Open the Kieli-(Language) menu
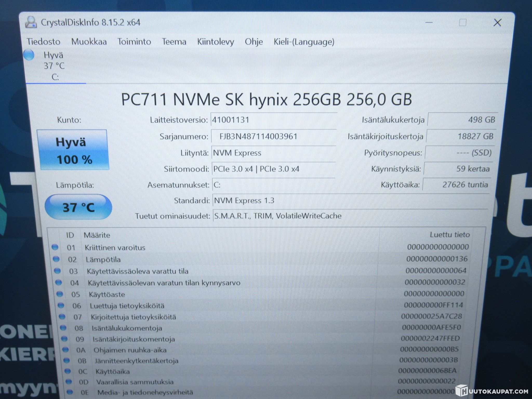This screenshot has width=532, height=399. click(x=304, y=42)
